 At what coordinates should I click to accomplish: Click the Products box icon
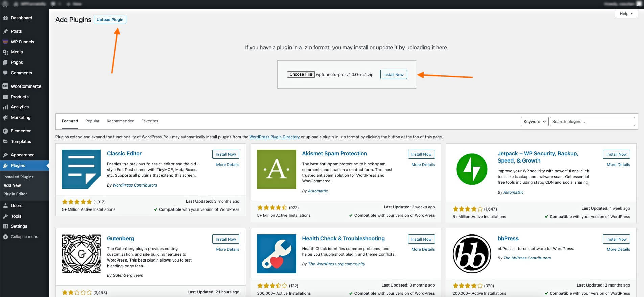(x=5, y=97)
